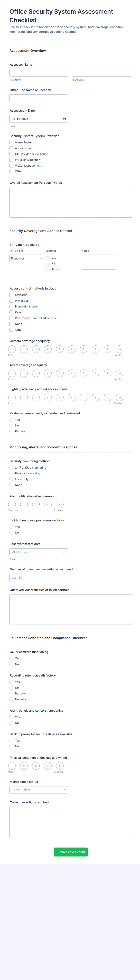Click the unresolved security issues number field

(39, 577)
